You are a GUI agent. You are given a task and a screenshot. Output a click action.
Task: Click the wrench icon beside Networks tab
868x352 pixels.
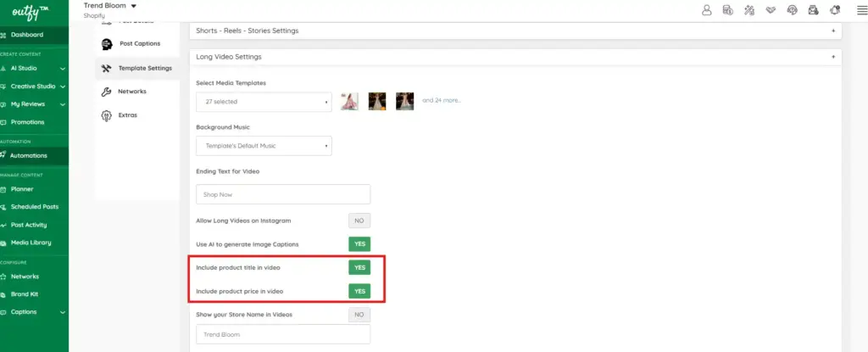tap(106, 92)
